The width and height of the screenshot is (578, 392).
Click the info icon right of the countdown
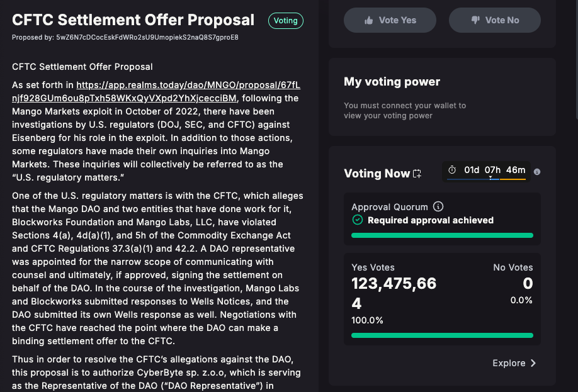(537, 172)
